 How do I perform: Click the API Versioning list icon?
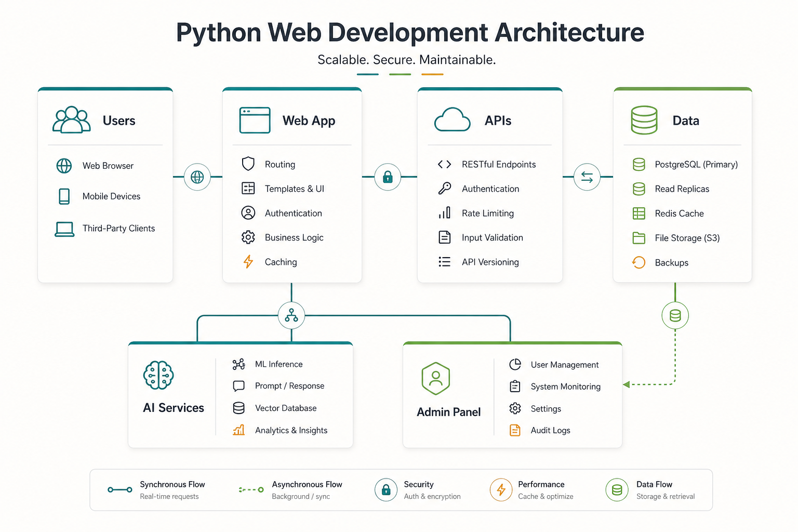[445, 262]
